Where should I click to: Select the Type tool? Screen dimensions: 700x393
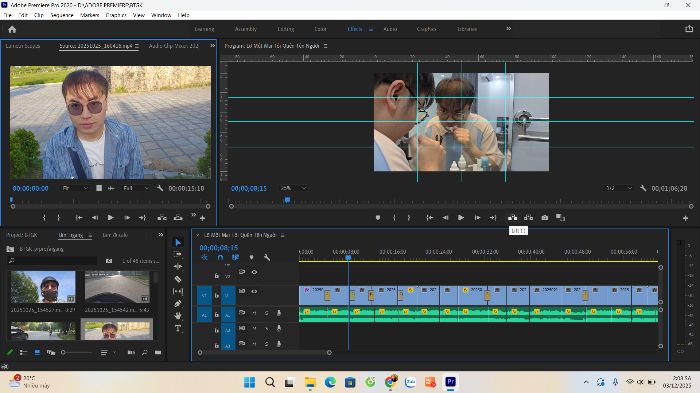coord(178,328)
